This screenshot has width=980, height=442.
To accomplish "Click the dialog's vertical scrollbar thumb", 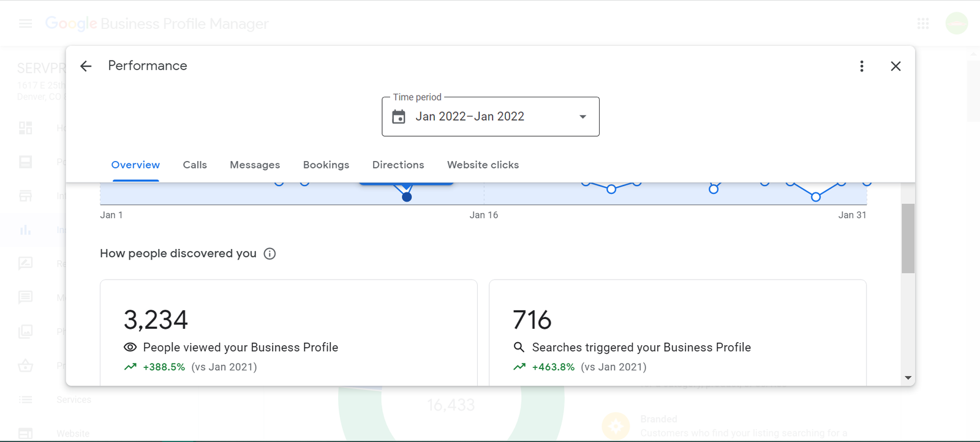I will pyautogui.click(x=908, y=238).
